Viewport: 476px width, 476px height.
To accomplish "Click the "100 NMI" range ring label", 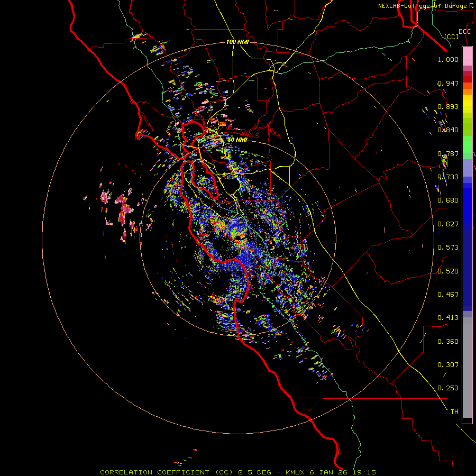I will pos(237,42).
